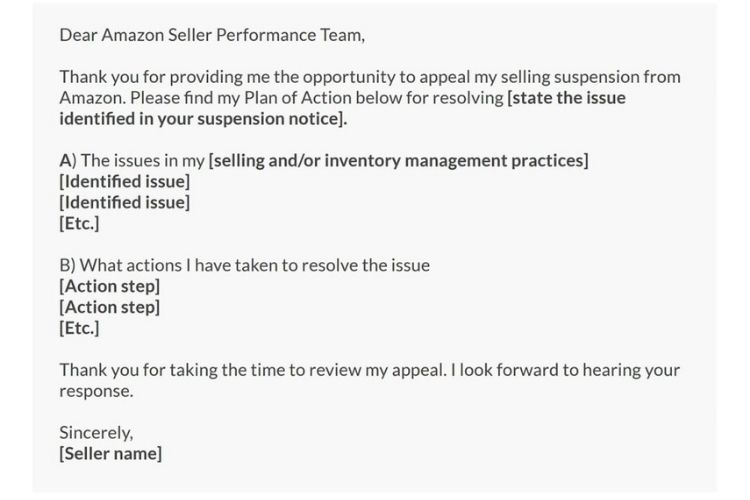This screenshot has width=750, height=500.
Task: Click 'identified in your suspension notice' text
Action: tap(203, 119)
